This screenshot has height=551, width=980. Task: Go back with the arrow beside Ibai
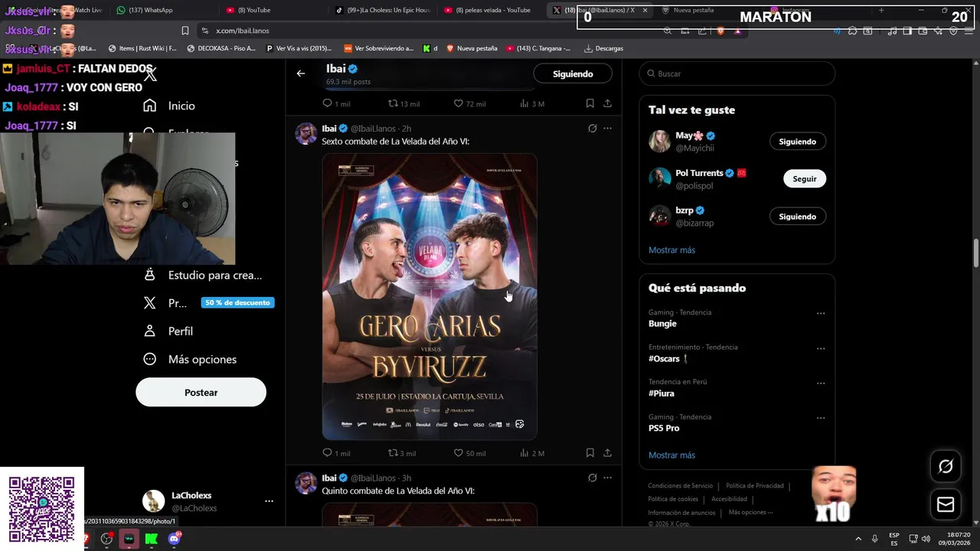pyautogui.click(x=301, y=73)
